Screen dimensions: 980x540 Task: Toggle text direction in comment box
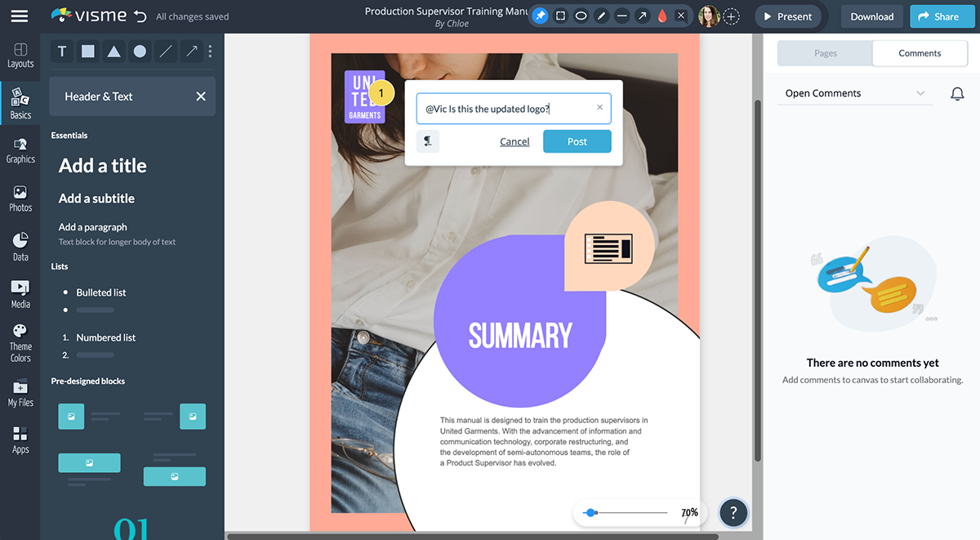point(428,141)
